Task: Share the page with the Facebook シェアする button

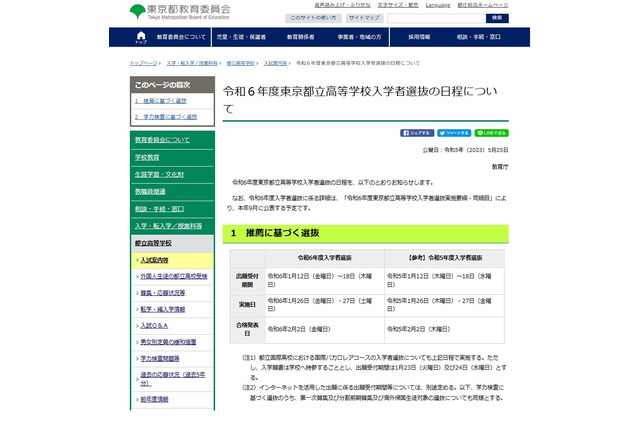Action: (417, 133)
